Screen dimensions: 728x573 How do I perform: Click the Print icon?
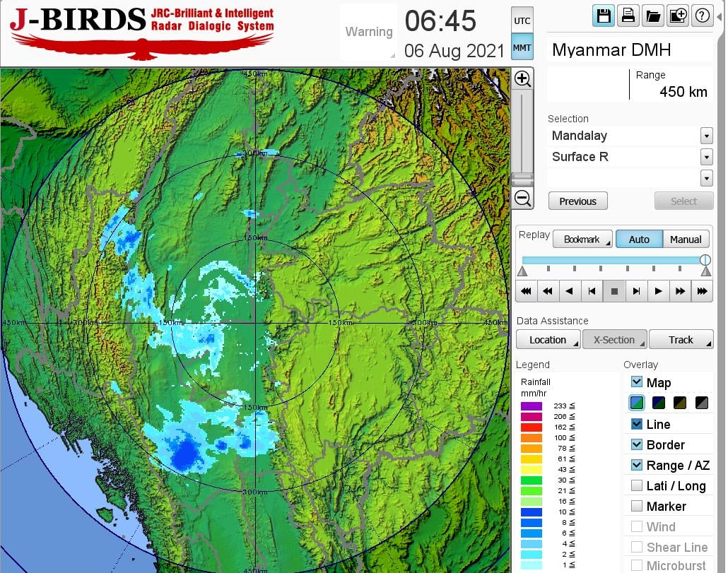point(628,16)
